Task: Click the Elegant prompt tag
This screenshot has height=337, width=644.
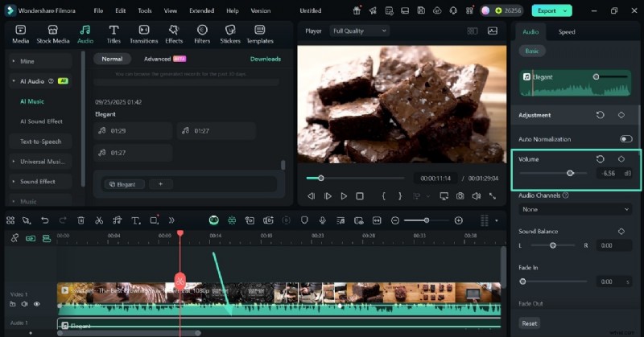Action: point(122,184)
